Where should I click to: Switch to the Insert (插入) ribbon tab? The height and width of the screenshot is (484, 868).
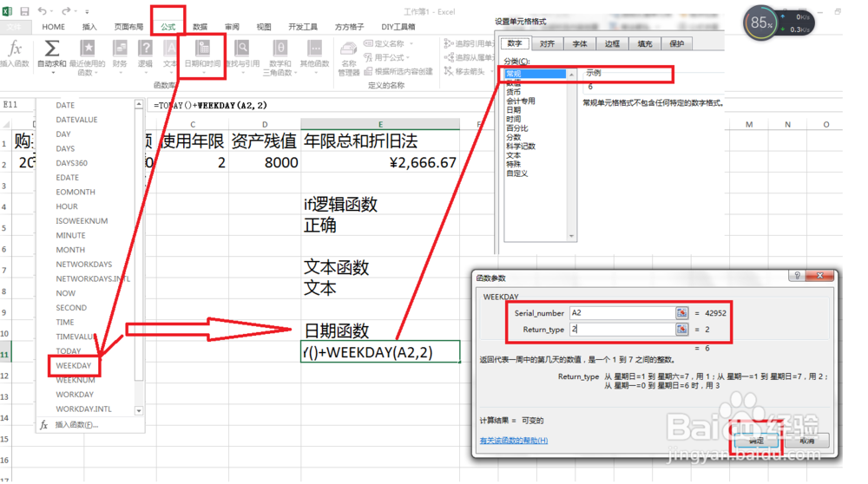pos(89,27)
